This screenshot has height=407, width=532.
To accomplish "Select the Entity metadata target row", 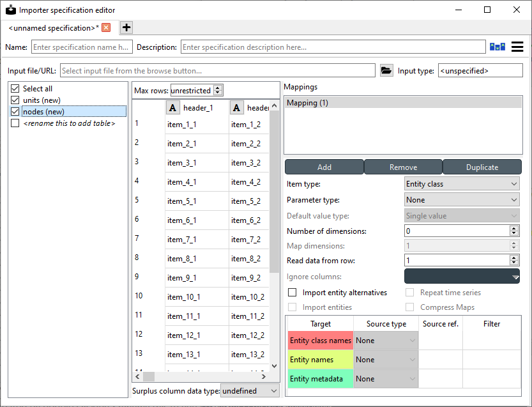I will [321, 379].
